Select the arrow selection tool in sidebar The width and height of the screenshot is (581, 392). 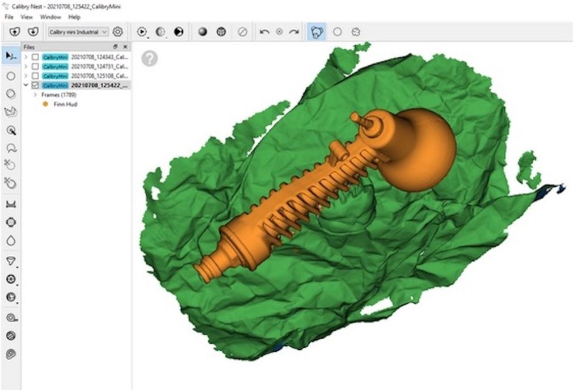click(x=10, y=56)
